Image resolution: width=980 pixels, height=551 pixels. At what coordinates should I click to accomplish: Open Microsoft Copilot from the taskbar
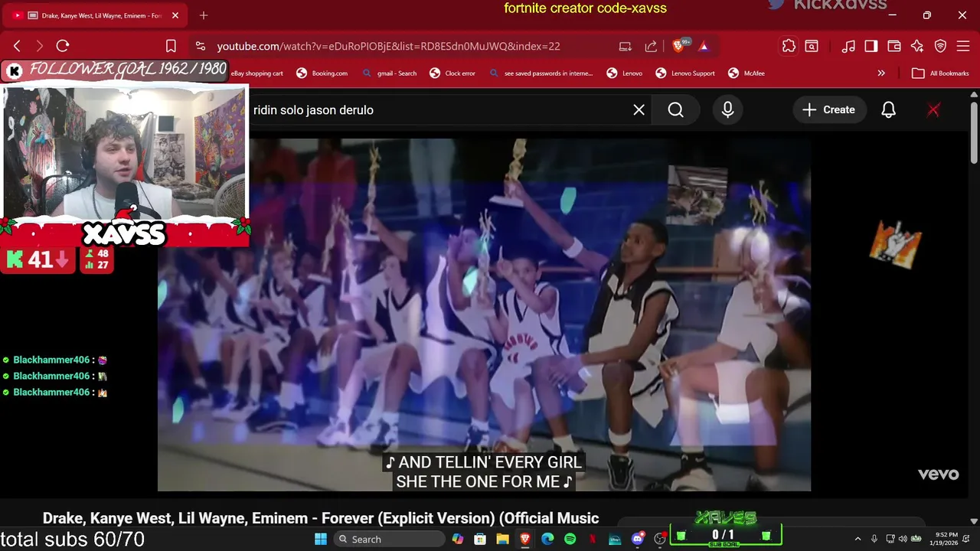tap(457, 539)
